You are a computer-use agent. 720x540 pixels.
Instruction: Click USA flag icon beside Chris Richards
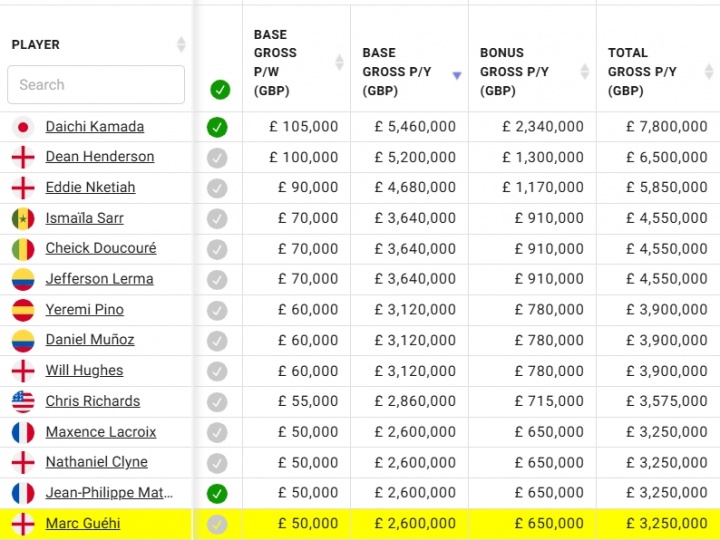(23, 402)
